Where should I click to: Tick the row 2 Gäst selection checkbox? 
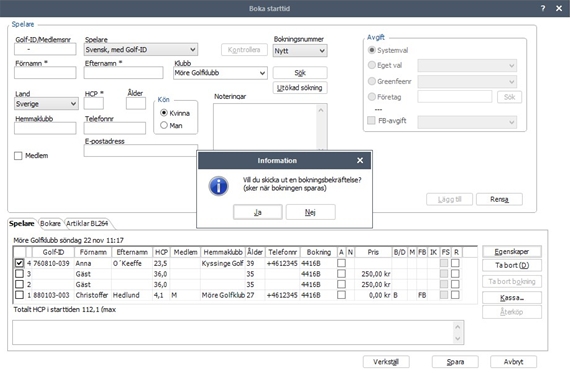click(19, 284)
